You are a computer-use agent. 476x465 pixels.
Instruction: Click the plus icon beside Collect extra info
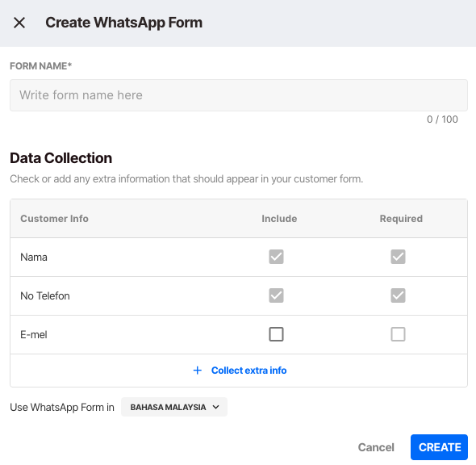[x=198, y=371]
